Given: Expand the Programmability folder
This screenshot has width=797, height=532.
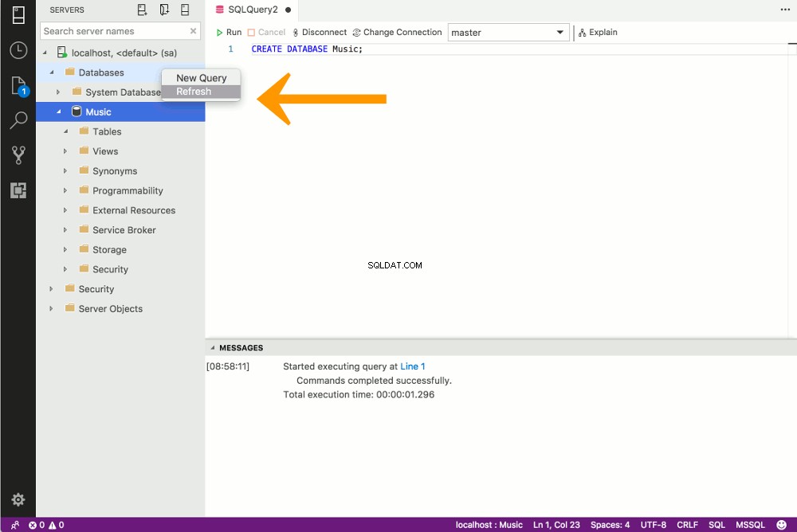Looking at the screenshot, I should click(65, 190).
